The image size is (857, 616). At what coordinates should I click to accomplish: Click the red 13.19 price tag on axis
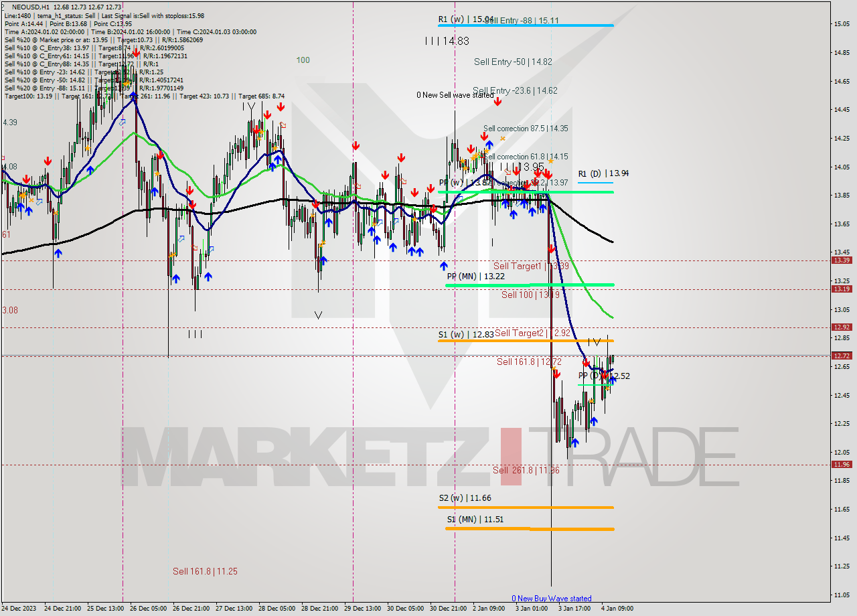click(x=842, y=289)
